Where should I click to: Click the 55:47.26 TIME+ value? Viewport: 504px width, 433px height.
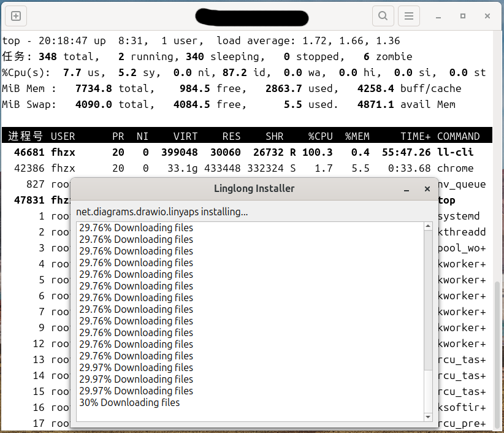coord(407,152)
